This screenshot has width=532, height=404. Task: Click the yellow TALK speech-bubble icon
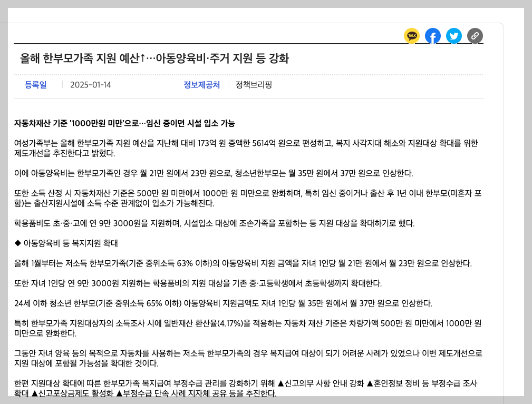pyautogui.click(x=412, y=36)
